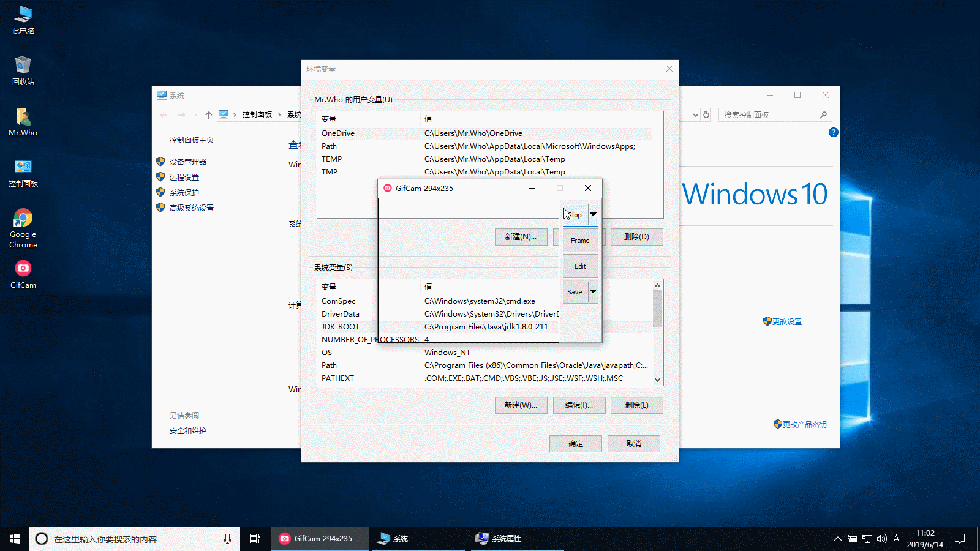Switch to 系统 window on the taskbar
The height and width of the screenshot is (551, 980).
[419, 539]
